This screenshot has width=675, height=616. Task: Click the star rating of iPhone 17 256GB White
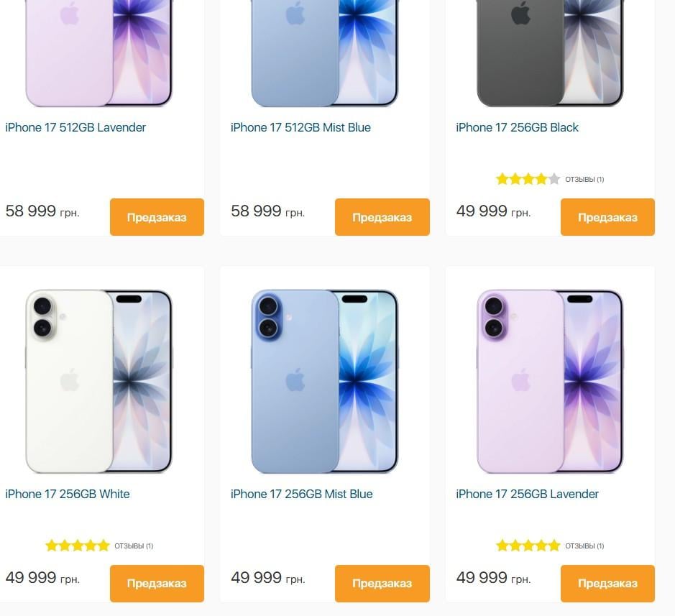point(78,546)
